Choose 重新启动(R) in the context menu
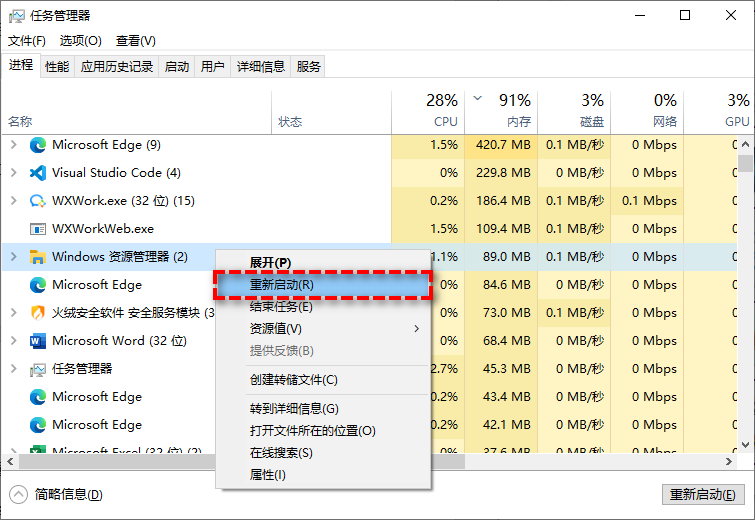This screenshot has height=520, width=755. 323,285
